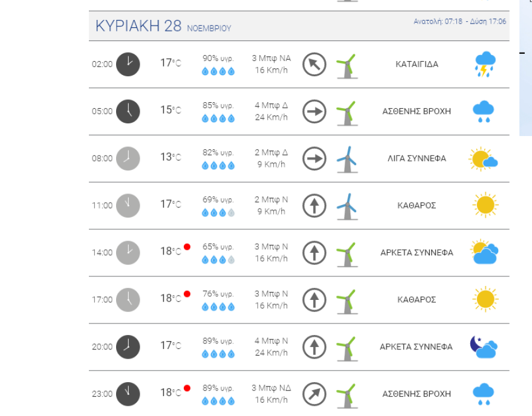Click the moon and clouds icon at 20:00
The image size is (532, 416).
coord(483,347)
